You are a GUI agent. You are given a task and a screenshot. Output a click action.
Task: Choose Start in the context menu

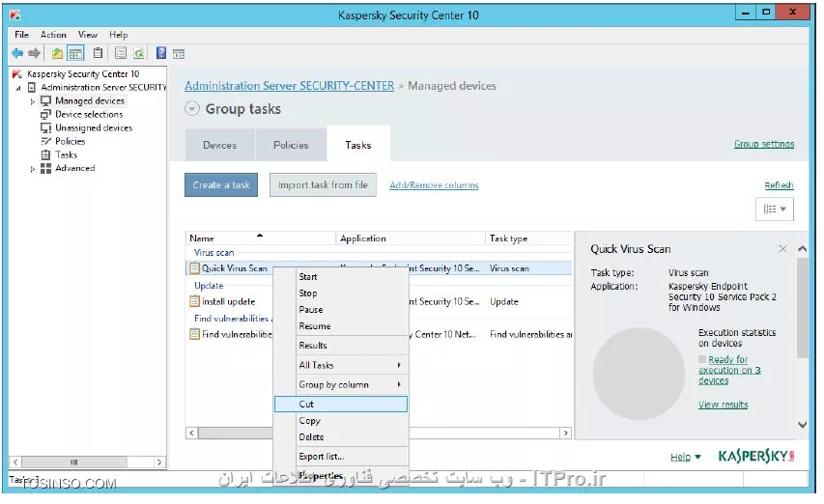pos(341,277)
